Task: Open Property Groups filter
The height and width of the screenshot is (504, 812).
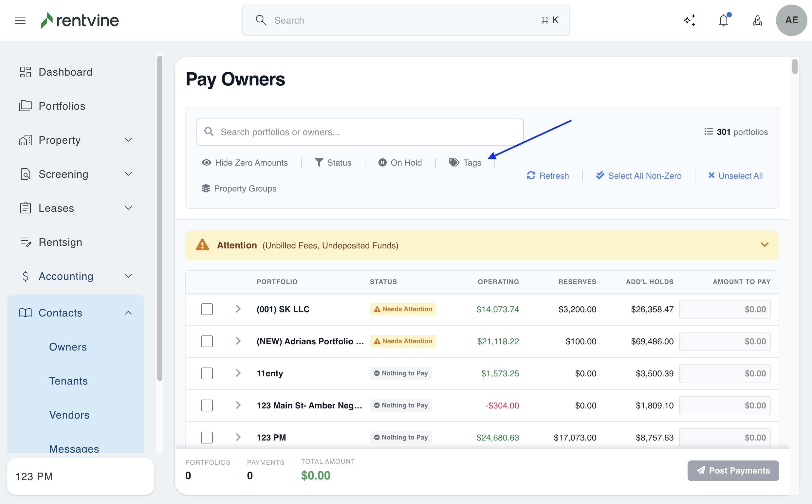Action: point(239,188)
